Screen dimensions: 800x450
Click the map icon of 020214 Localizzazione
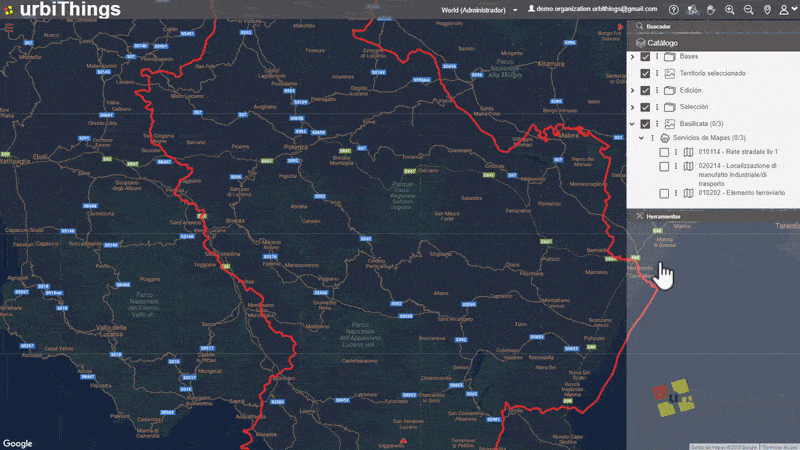coord(688,166)
